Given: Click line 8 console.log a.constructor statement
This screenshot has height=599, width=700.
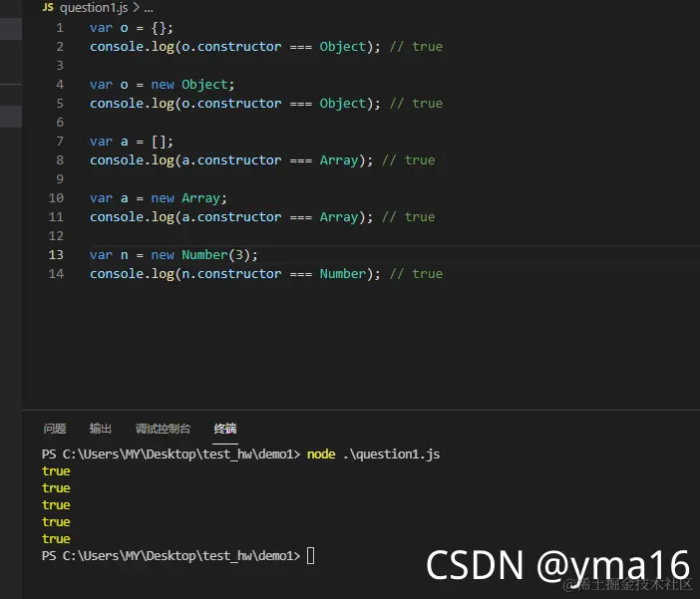Looking at the screenshot, I should click(x=231, y=160).
